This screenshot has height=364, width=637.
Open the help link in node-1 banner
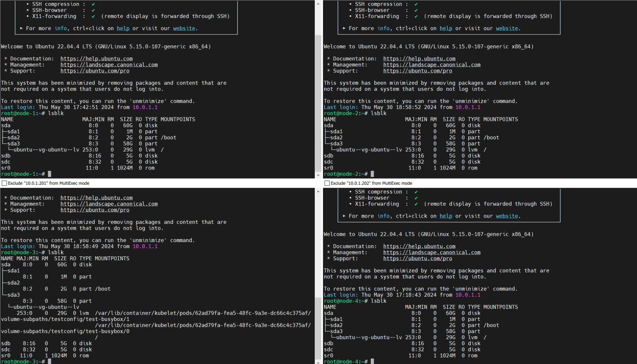(x=123, y=28)
